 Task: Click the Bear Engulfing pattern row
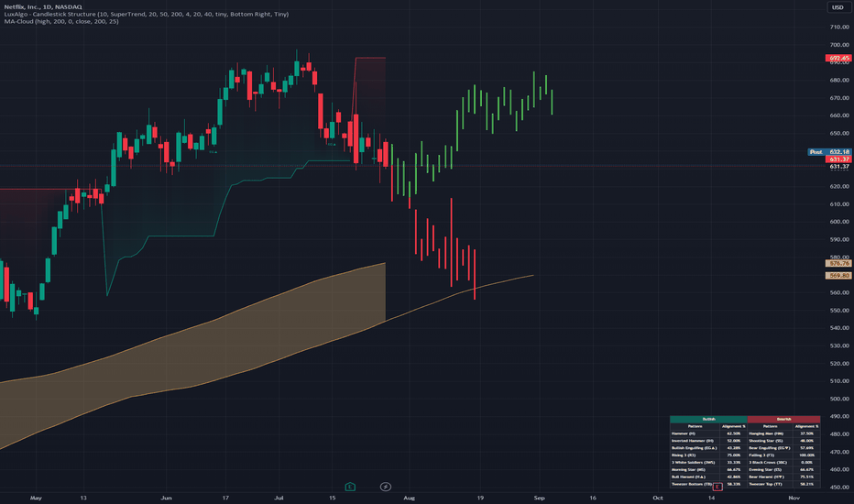(783, 448)
